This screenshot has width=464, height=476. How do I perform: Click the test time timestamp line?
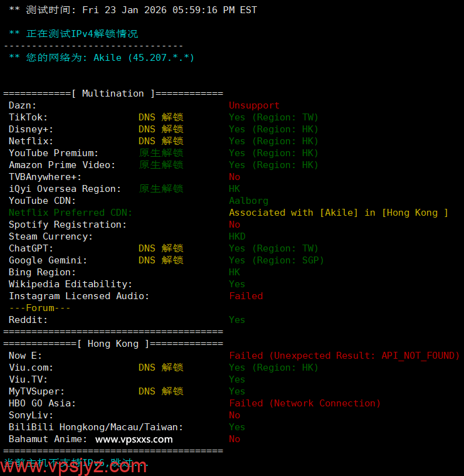(133, 10)
